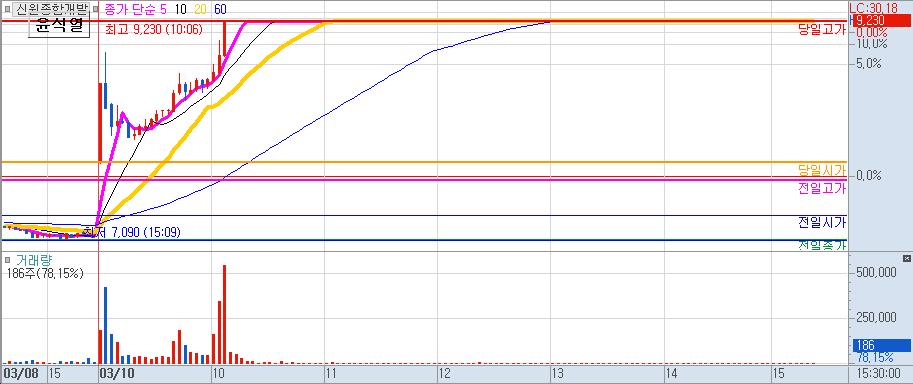Click the 11 hour mark on time axis
This screenshot has width=913, height=384.
click(332, 372)
